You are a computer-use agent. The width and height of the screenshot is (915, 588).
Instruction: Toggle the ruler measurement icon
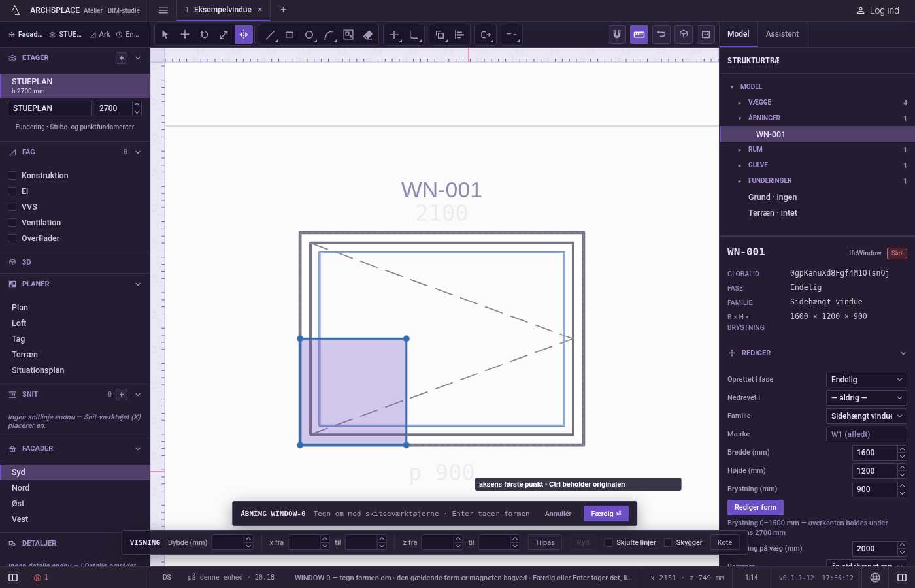click(x=639, y=35)
